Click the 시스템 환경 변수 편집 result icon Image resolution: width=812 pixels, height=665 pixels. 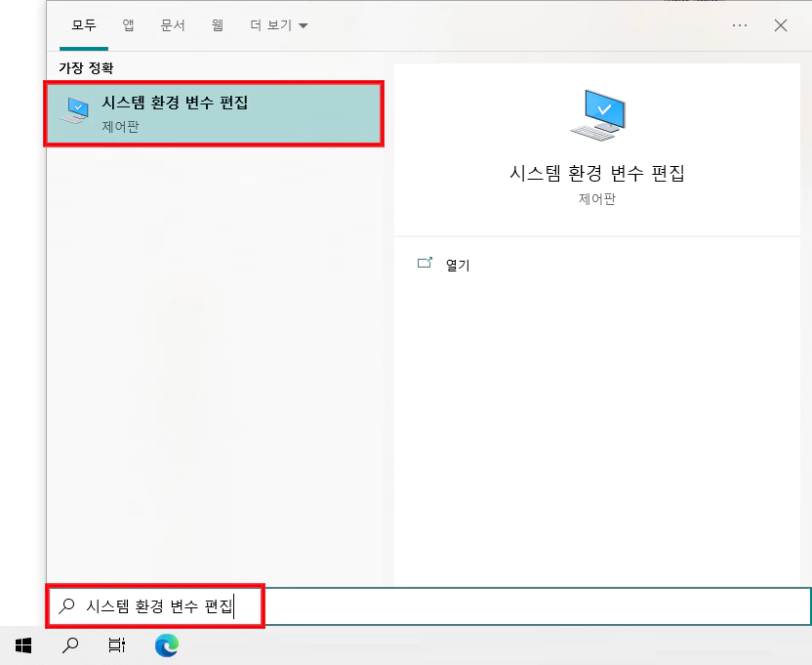pos(76,105)
